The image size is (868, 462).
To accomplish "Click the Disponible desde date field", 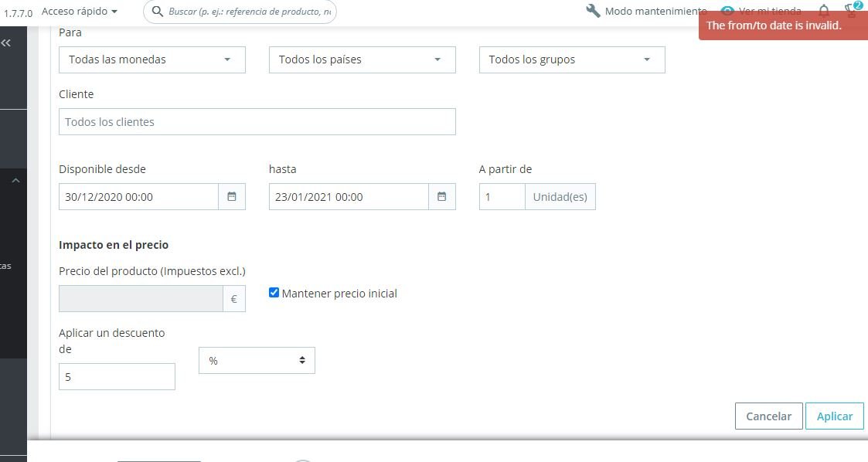I will click(139, 197).
